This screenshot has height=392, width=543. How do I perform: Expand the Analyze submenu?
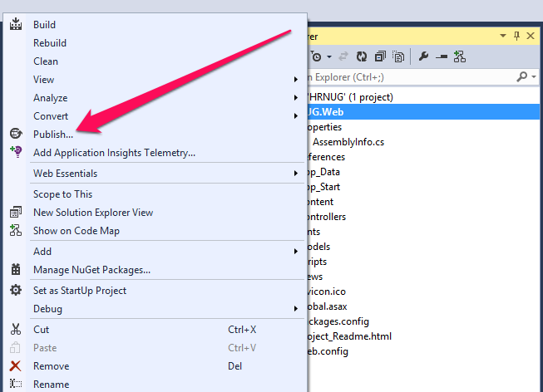click(296, 98)
